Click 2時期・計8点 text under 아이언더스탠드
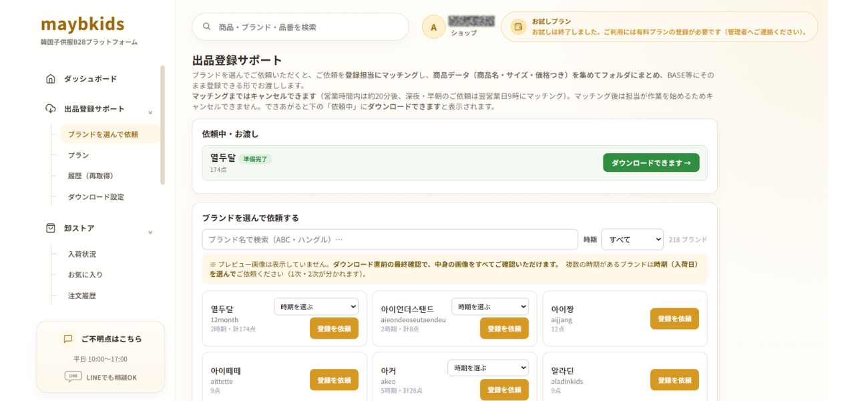 (x=400, y=329)
